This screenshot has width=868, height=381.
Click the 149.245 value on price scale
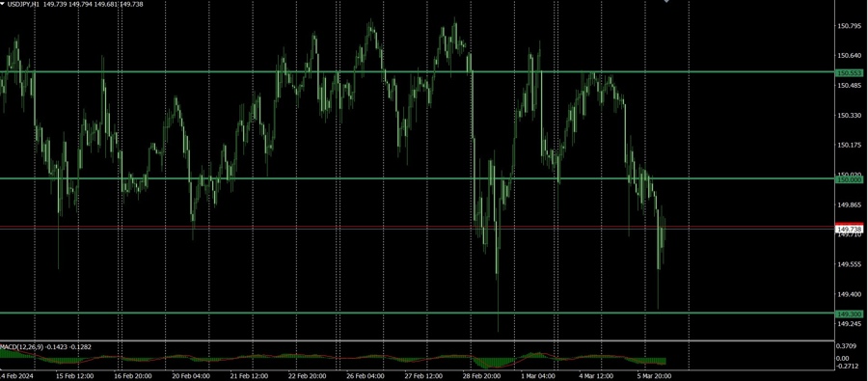click(x=849, y=324)
